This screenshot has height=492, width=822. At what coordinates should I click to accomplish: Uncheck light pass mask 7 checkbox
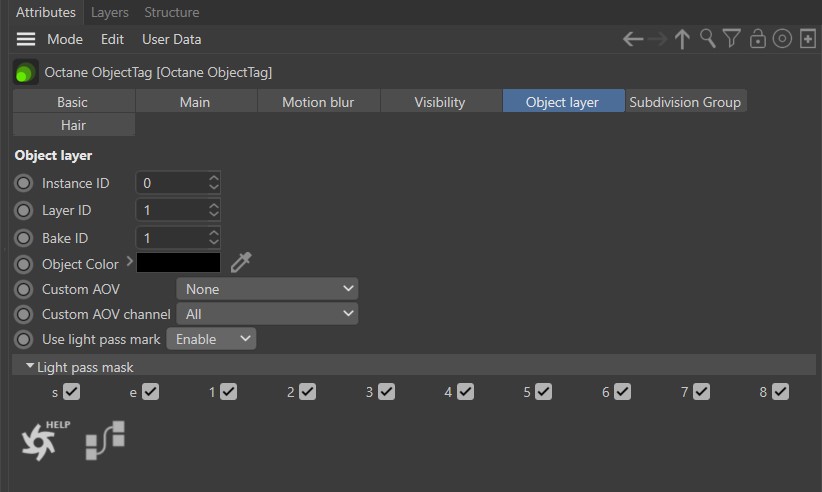point(701,391)
